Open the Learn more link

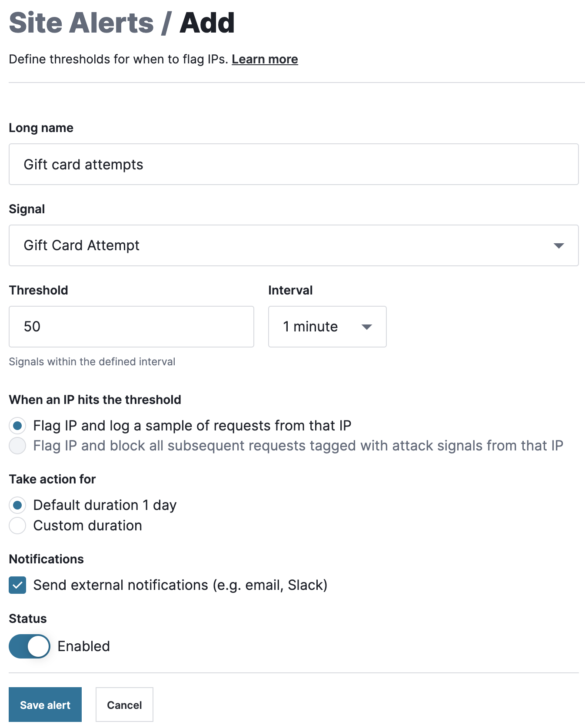265,59
